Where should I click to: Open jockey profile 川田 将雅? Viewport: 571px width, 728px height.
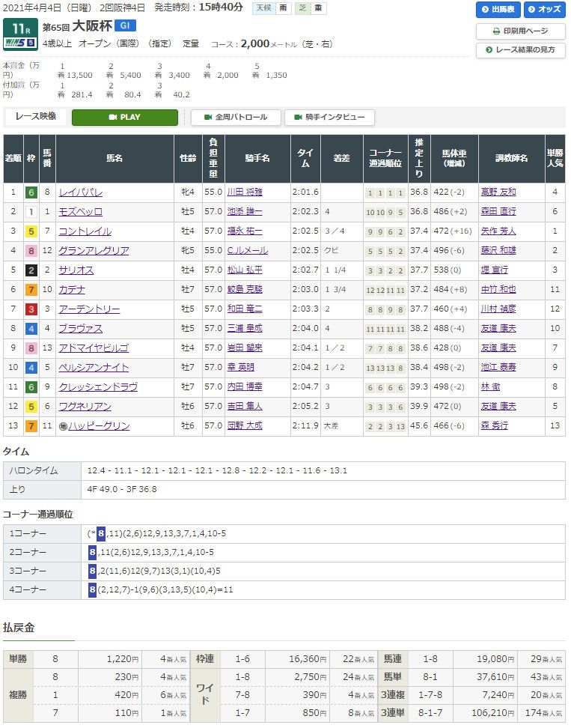(x=245, y=192)
